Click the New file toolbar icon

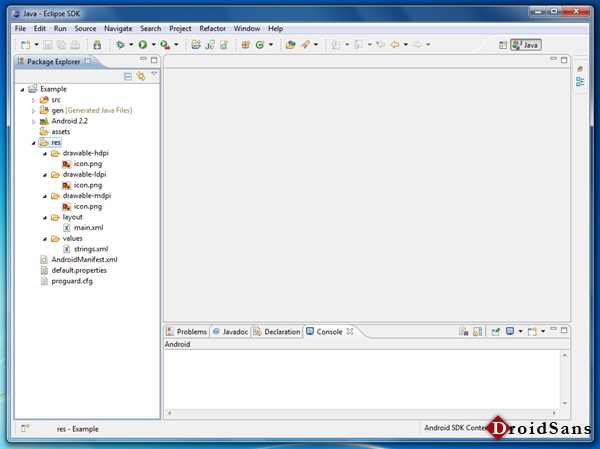click(x=26, y=45)
